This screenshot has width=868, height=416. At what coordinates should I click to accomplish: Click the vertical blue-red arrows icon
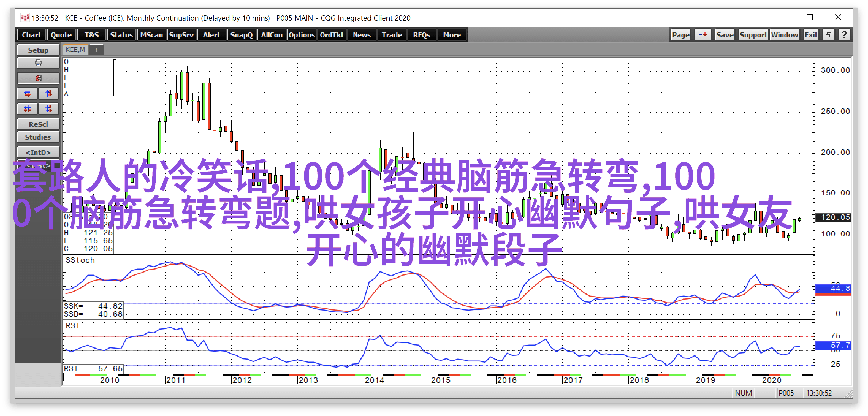49,93
